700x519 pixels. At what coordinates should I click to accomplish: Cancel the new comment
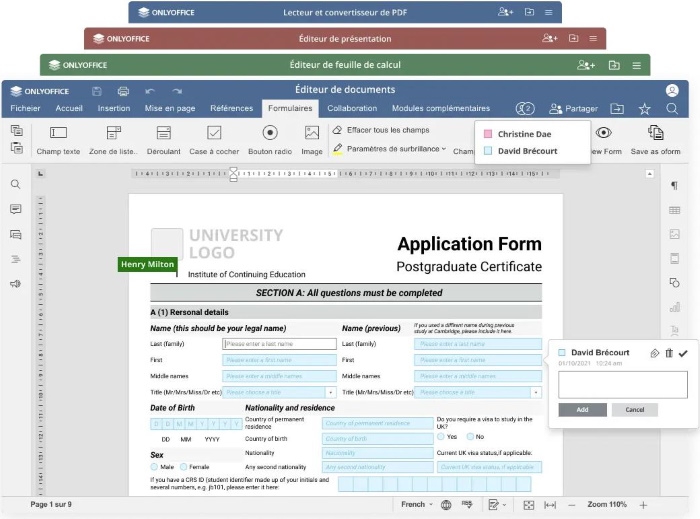(634, 410)
